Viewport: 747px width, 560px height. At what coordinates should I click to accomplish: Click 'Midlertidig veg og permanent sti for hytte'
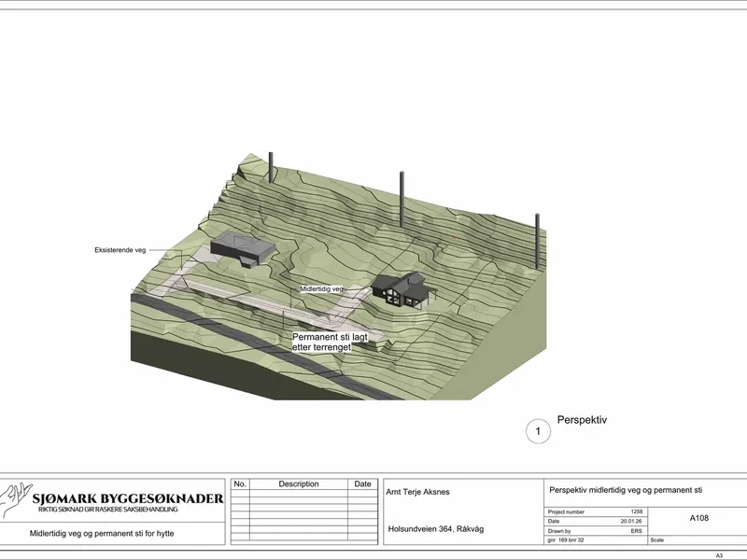(102, 533)
